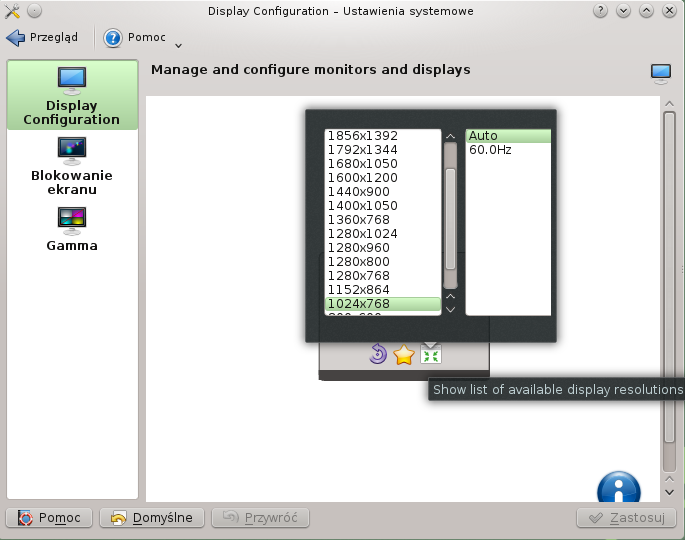Click the green-arrows resolution list icon

coord(431,354)
